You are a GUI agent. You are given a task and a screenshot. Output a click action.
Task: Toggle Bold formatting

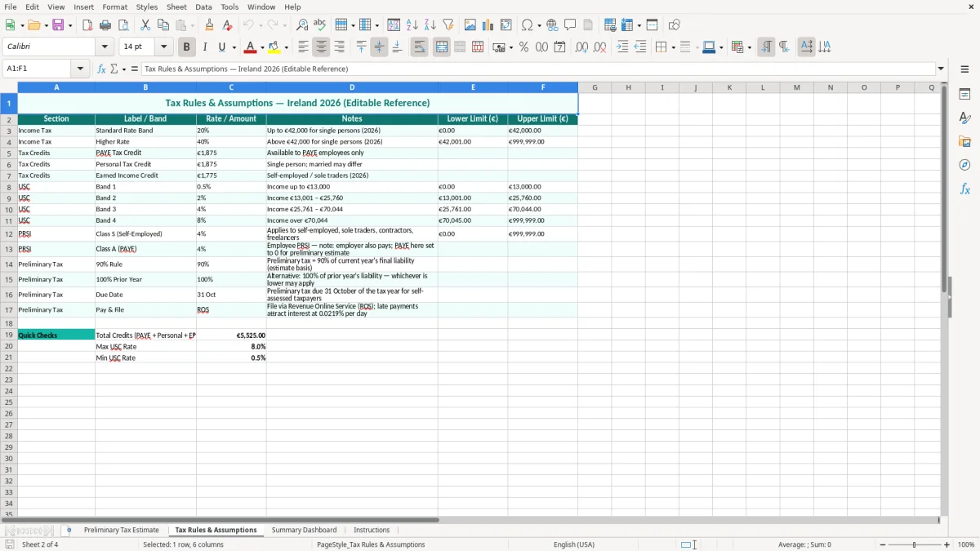tap(187, 47)
